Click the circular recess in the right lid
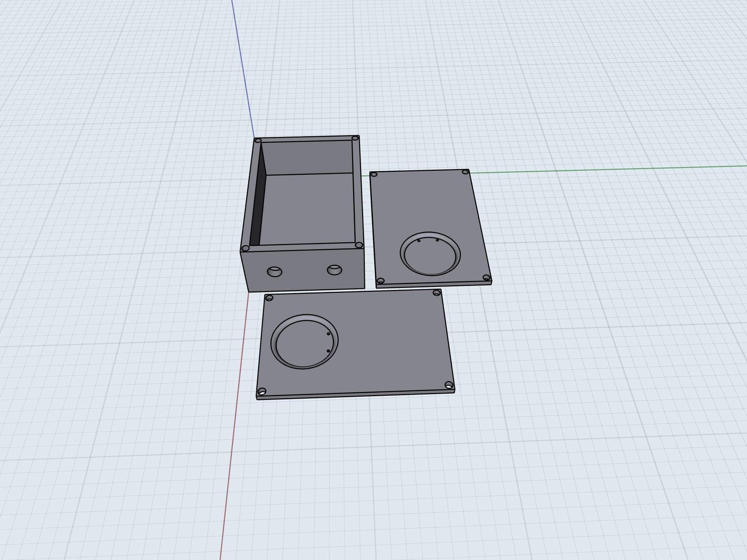The height and width of the screenshot is (560, 747). click(x=430, y=256)
